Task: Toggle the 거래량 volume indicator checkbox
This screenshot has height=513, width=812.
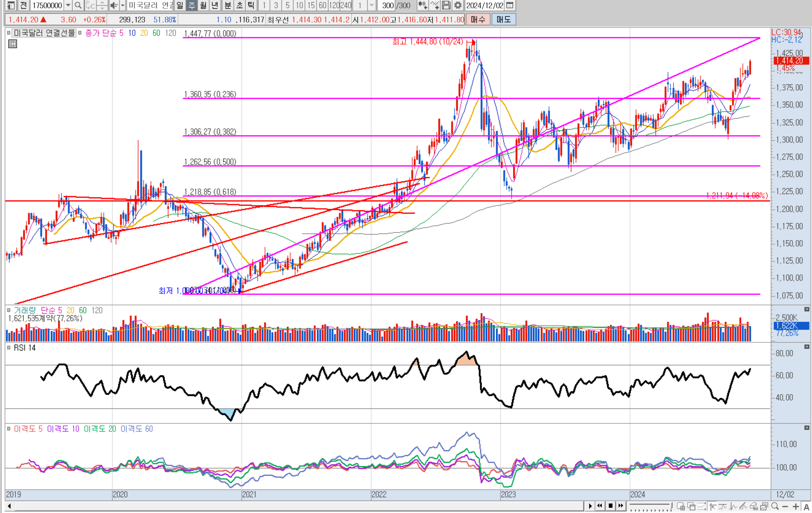Action: tap(9, 310)
